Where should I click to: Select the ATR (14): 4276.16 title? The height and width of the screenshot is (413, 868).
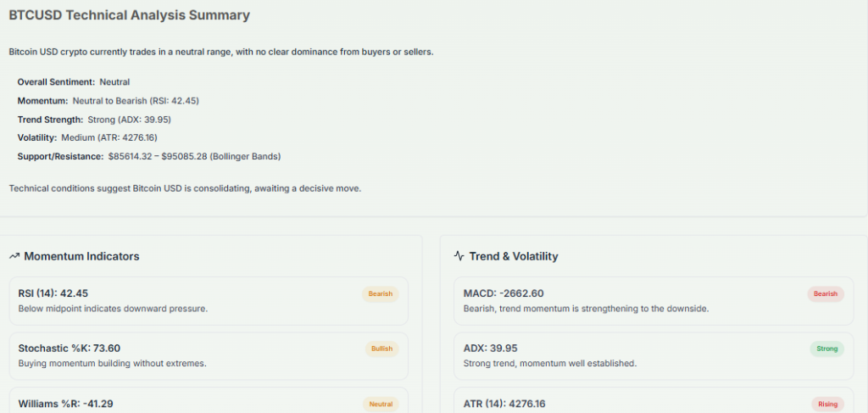(x=504, y=404)
